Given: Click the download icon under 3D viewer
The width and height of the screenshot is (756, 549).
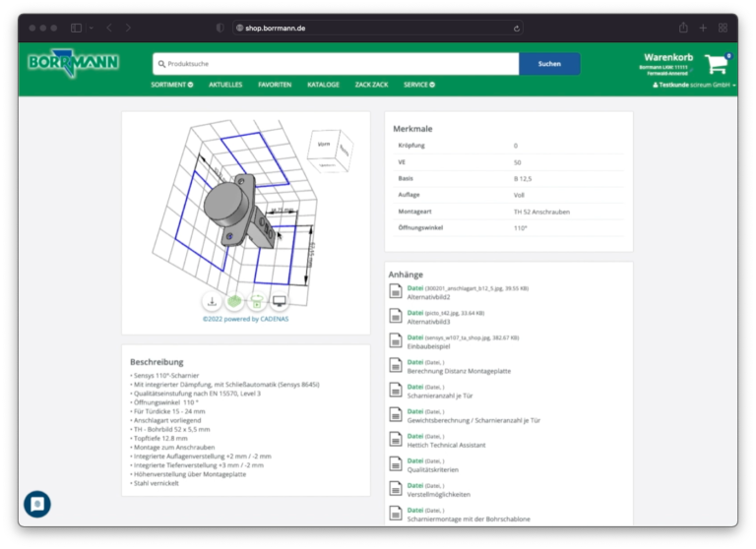Looking at the screenshot, I should tap(212, 302).
